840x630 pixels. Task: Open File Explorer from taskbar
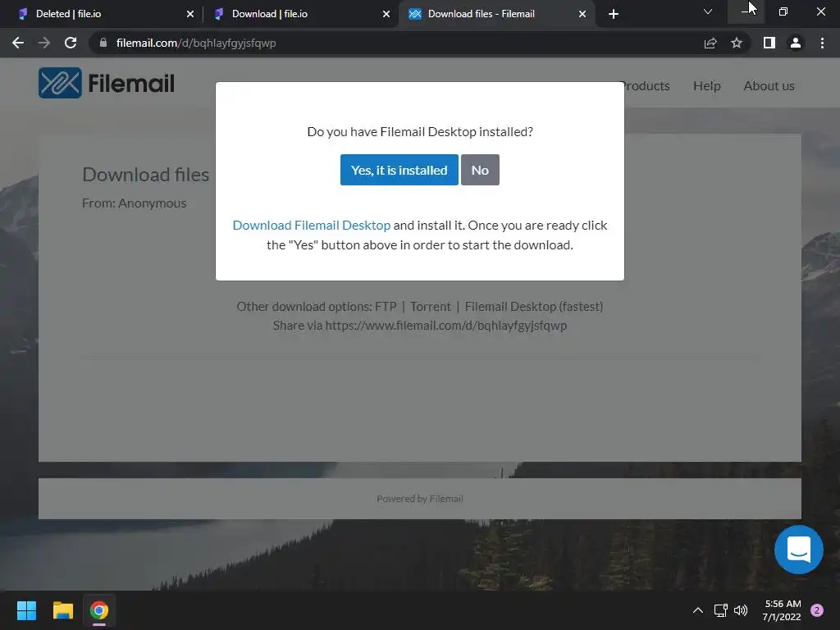pyautogui.click(x=62, y=610)
